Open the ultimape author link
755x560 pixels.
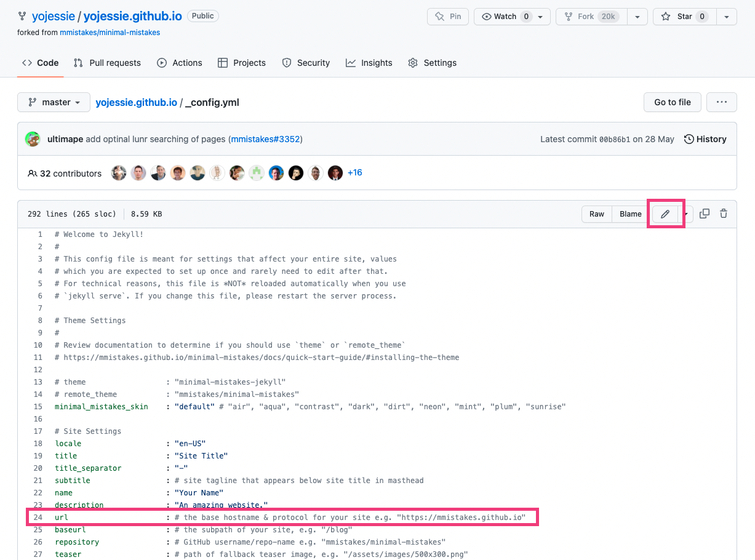point(65,139)
